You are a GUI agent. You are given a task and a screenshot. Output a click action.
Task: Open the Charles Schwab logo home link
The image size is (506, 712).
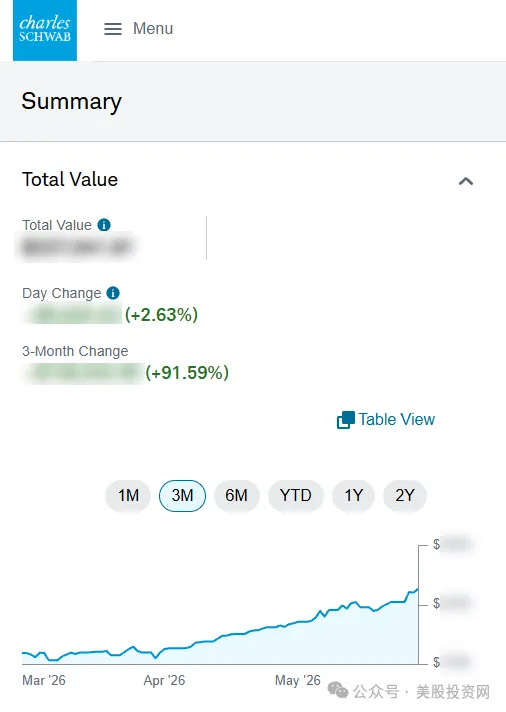45,30
